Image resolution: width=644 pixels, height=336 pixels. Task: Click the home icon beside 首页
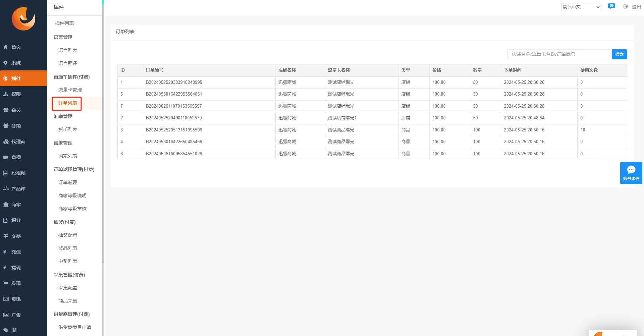pyautogui.click(x=6, y=47)
